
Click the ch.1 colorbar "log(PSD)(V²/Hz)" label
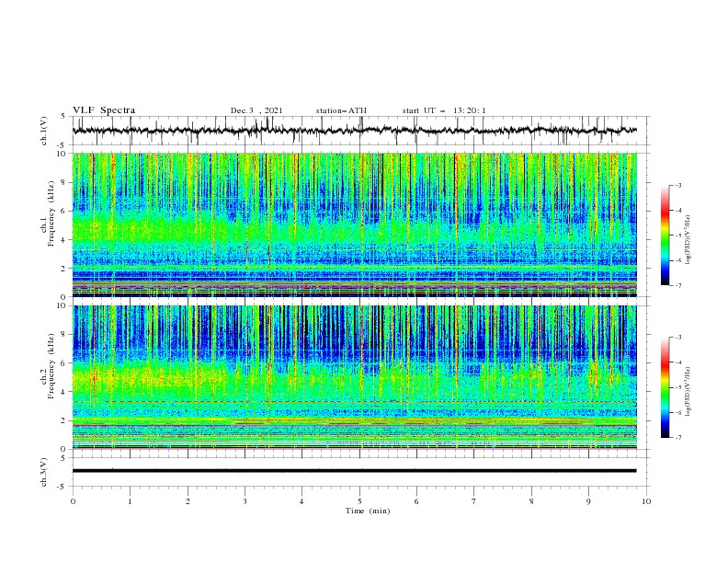[x=688, y=240]
